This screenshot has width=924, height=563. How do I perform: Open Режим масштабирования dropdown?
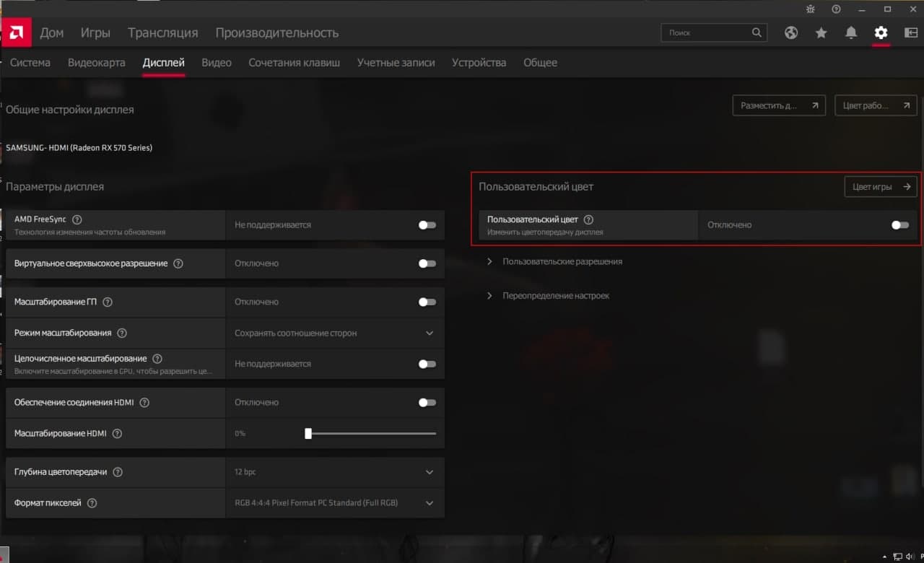[335, 333]
